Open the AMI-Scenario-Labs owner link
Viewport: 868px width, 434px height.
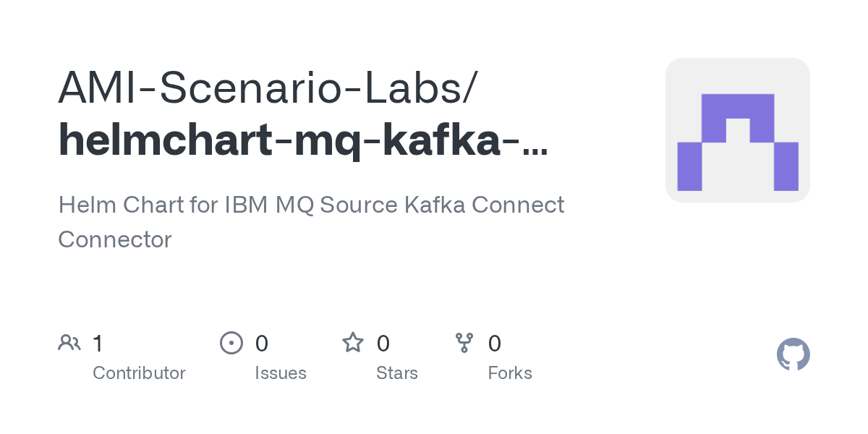click(x=268, y=87)
